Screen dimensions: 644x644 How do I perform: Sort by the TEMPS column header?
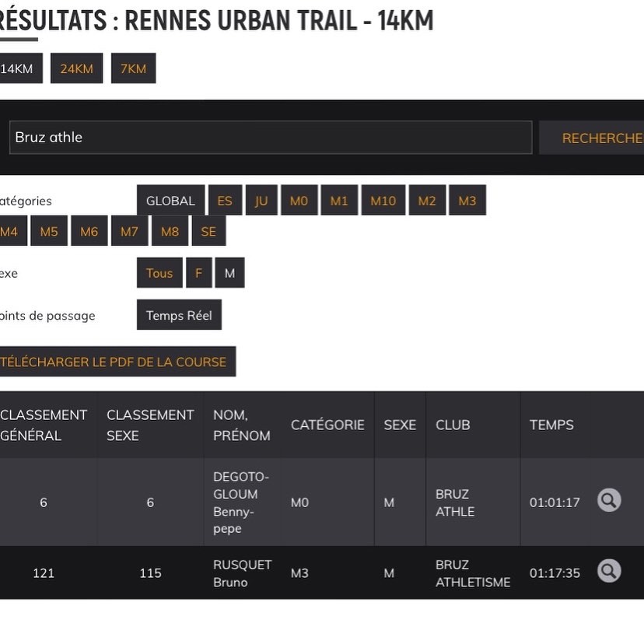point(551,425)
